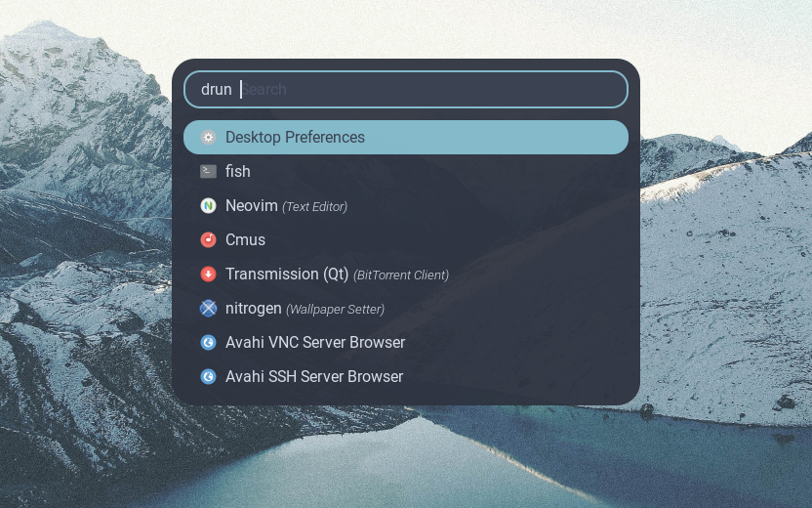Viewport: 812px width, 508px height.
Task: Select the Cmus entry text
Action: pos(246,240)
